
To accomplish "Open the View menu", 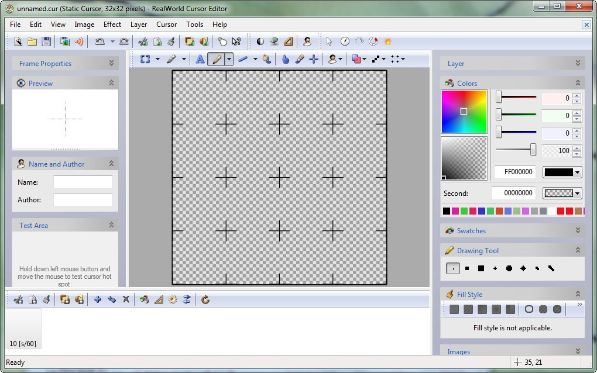I will coord(58,24).
